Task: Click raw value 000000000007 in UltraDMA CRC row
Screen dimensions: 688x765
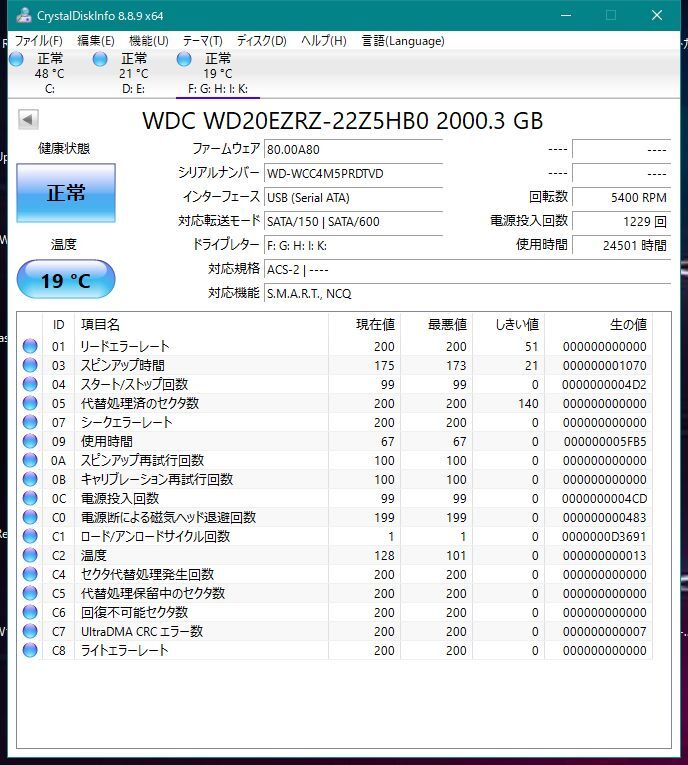Action: pyautogui.click(x=604, y=632)
